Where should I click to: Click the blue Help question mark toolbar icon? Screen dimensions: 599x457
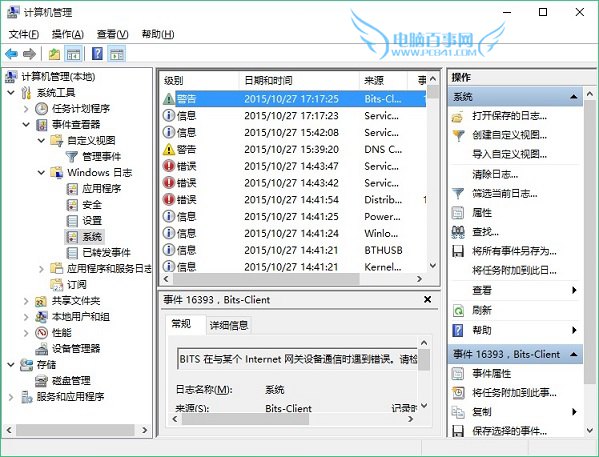[x=97, y=54]
